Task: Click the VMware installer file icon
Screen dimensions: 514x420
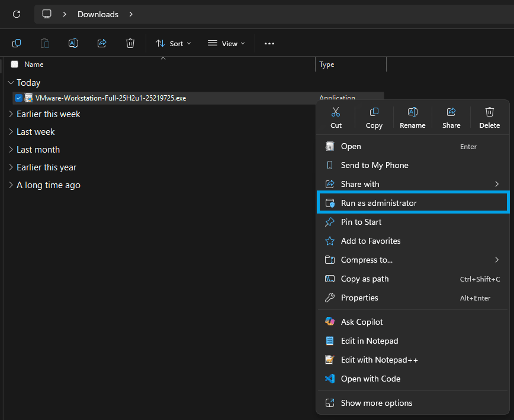Action: pos(28,98)
